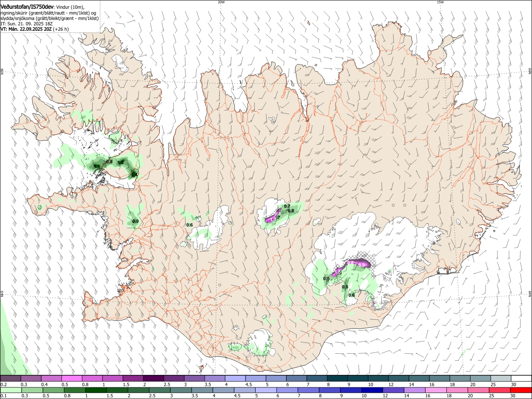
Task: Pick the red-pink 25 rain legend swatch
Action: click(500, 390)
